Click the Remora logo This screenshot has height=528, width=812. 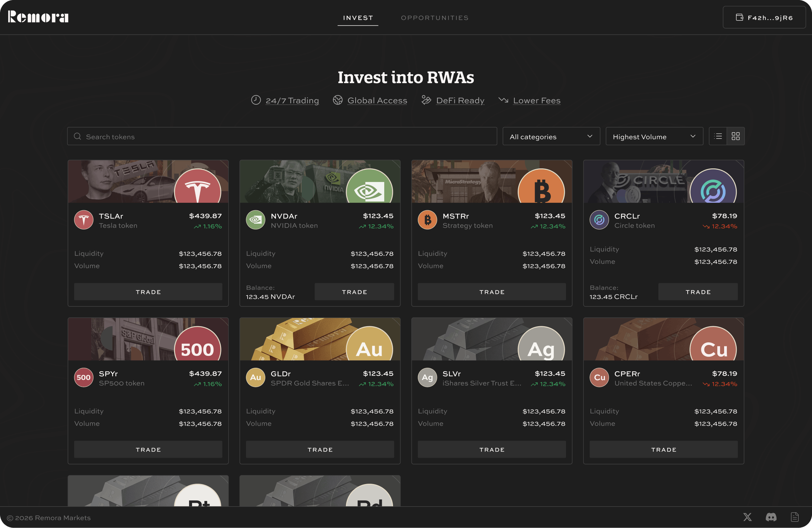[38, 17]
